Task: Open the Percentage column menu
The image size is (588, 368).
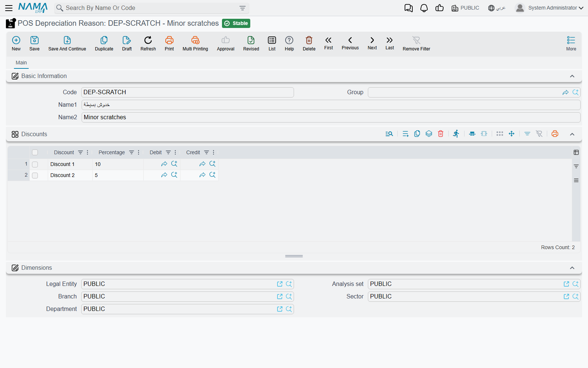Action: pos(139,152)
